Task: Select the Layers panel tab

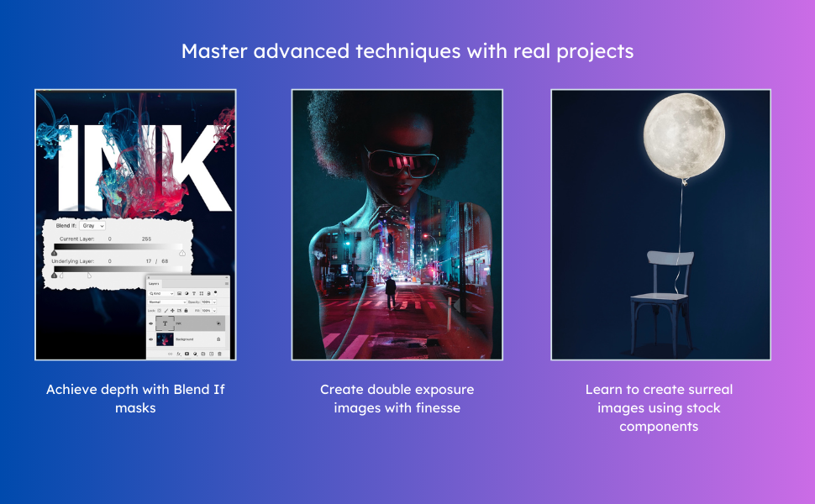Action: (x=154, y=284)
